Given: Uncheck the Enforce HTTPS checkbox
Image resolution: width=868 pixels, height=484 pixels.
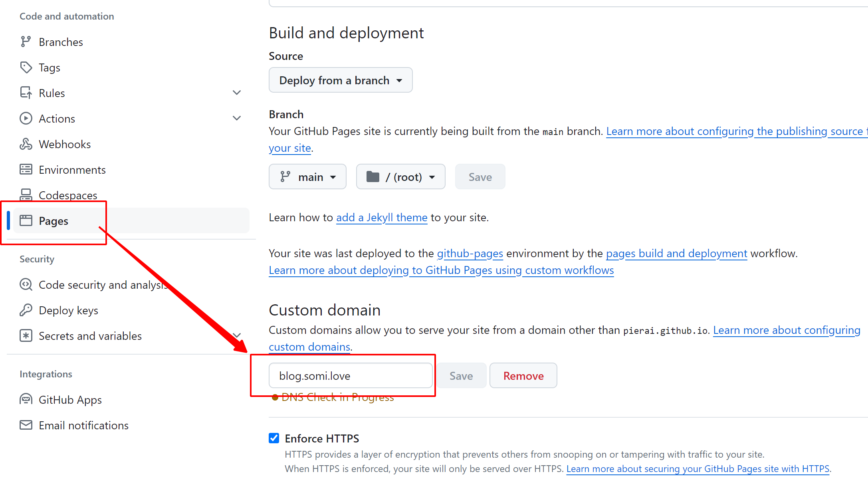Looking at the screenshot, I should [x=274, y=438].
